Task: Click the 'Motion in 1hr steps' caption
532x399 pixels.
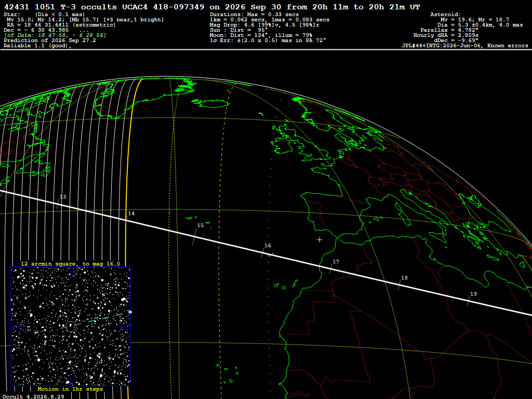Action: click(x=70, y=389)
